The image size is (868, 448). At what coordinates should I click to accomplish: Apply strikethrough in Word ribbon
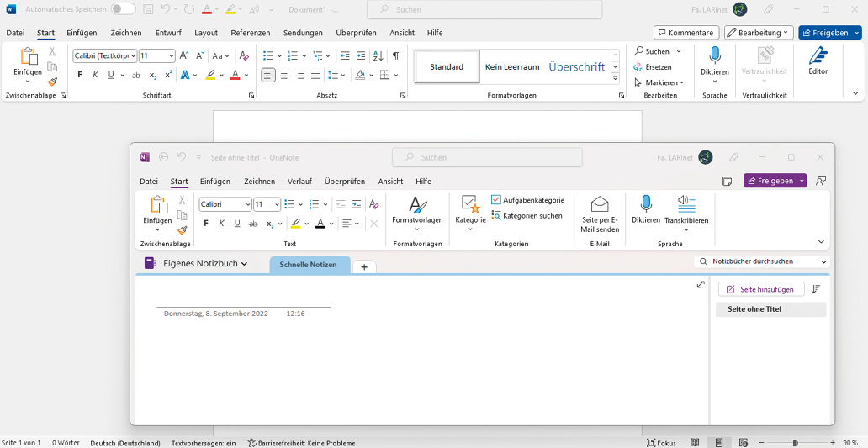135,75
